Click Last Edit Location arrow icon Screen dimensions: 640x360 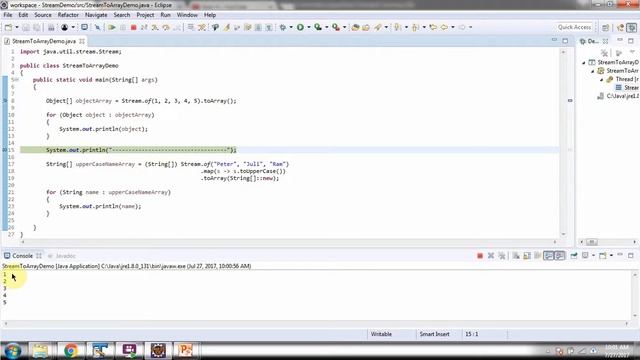pos(433,27)
